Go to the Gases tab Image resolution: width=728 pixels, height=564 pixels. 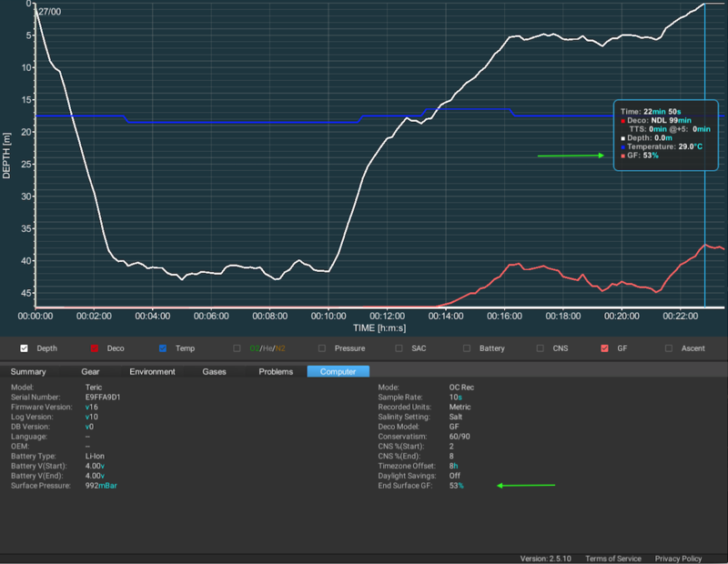[x=215, y=371]
